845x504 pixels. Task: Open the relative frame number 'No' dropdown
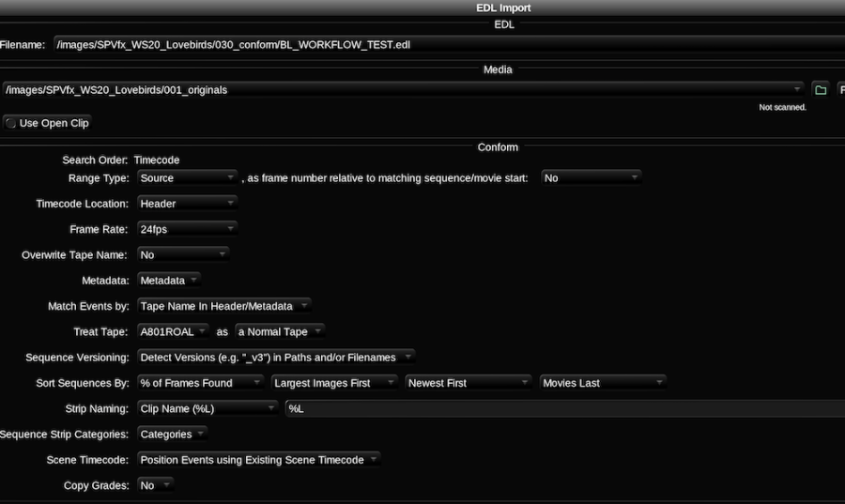591,177
